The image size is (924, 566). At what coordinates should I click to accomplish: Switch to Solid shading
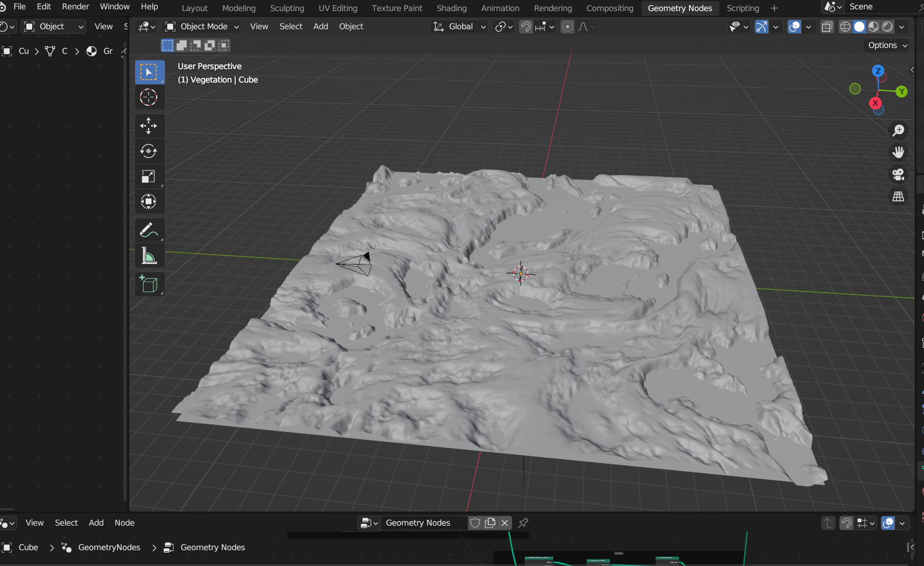(859, 27)
